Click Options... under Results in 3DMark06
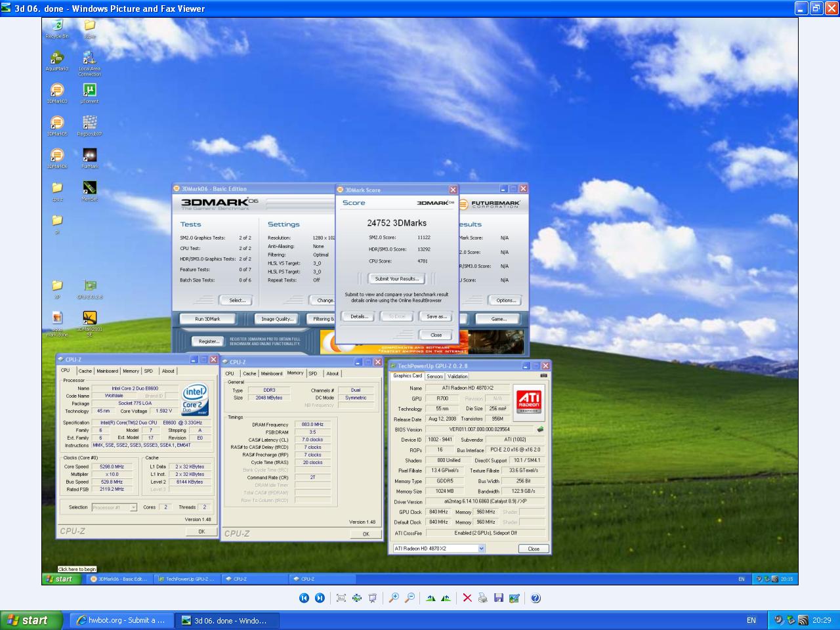The image size is (840, 630). (505, 301)
